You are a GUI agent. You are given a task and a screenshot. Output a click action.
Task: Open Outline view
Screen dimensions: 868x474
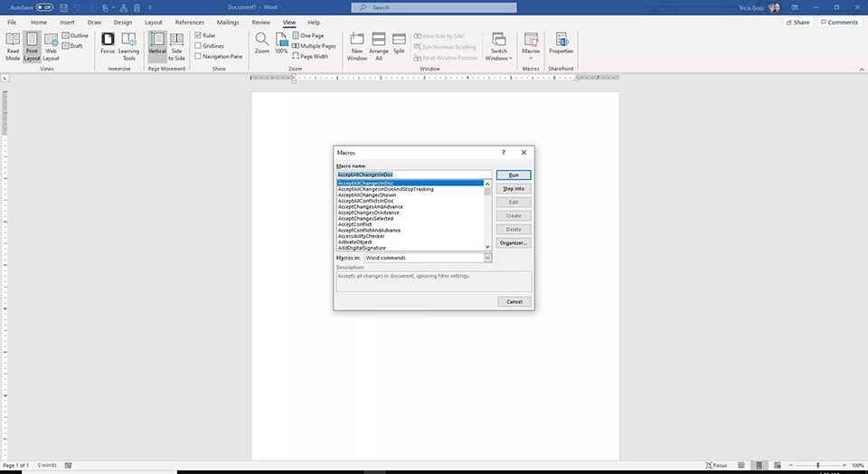(75, 35)
